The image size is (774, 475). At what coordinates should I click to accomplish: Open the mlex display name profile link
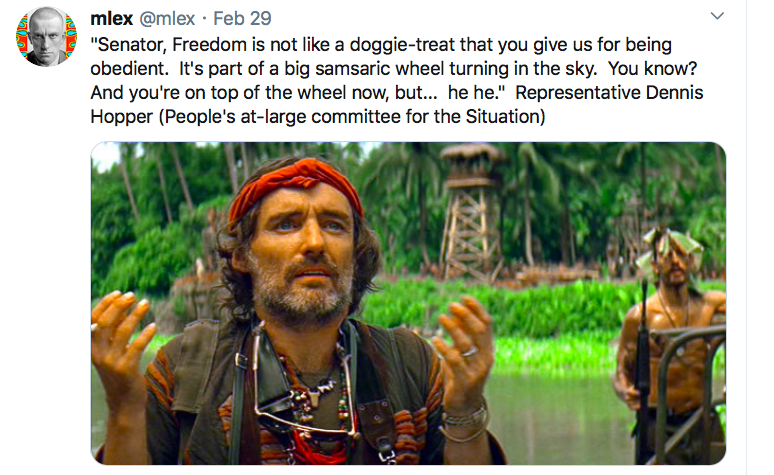pyautogui.click(x=112, y=18)
